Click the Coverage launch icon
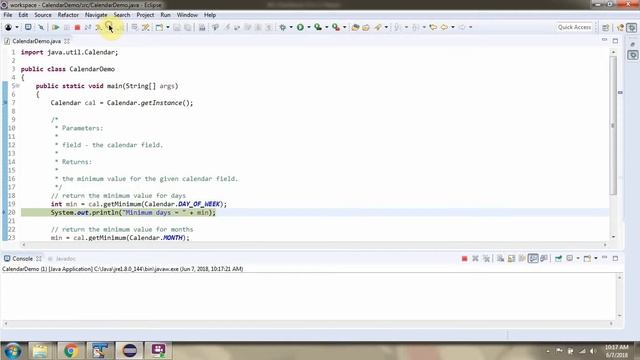The height and width of the screenshot is (360, 640). (318, 27)
